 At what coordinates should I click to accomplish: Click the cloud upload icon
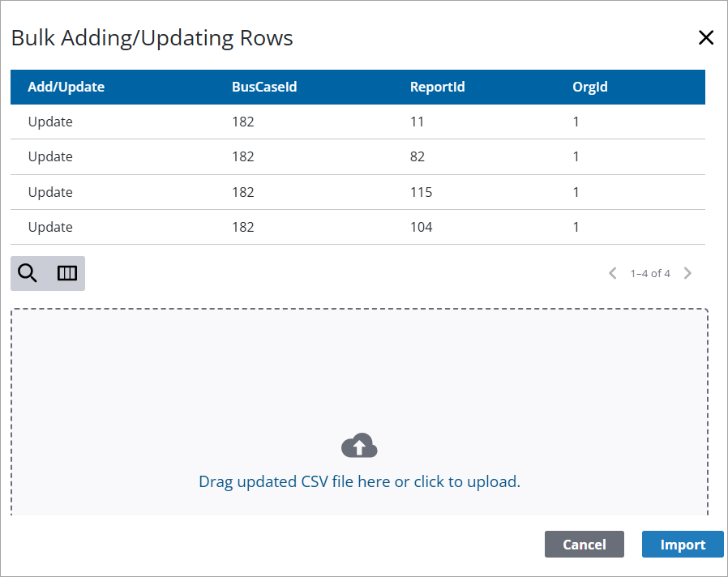[359, 446]
